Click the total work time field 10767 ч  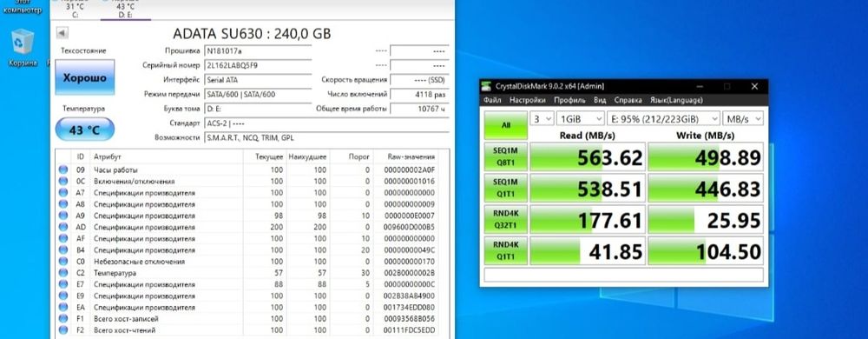(419, 110)
